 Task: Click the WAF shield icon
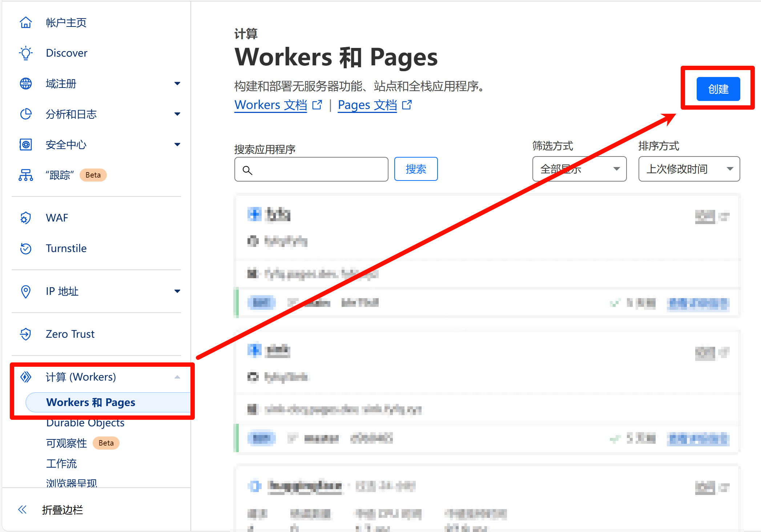tap(25, 218)
